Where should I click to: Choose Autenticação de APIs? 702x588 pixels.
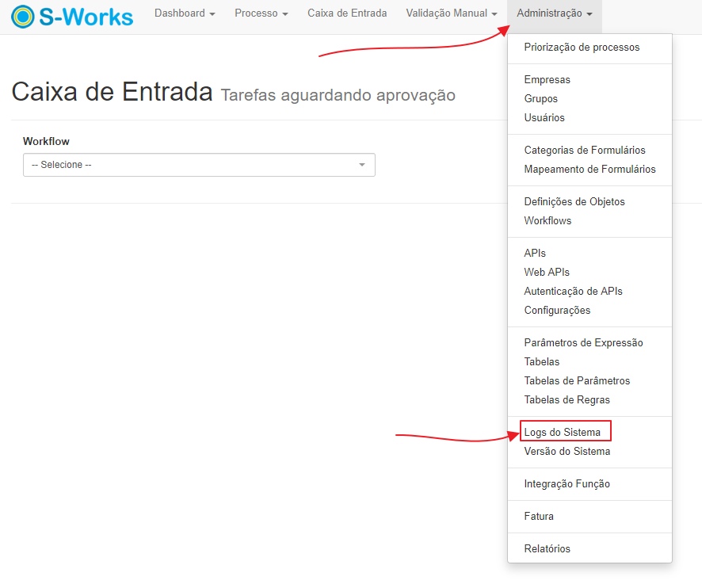pos(573,291)
